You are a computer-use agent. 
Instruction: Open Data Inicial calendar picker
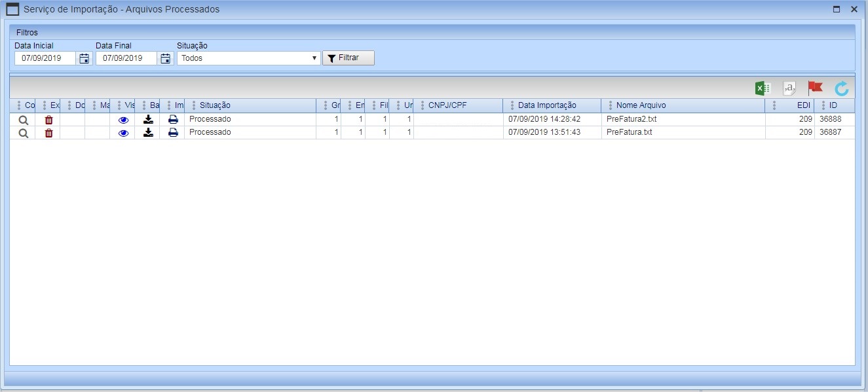(x=85, y=58)
